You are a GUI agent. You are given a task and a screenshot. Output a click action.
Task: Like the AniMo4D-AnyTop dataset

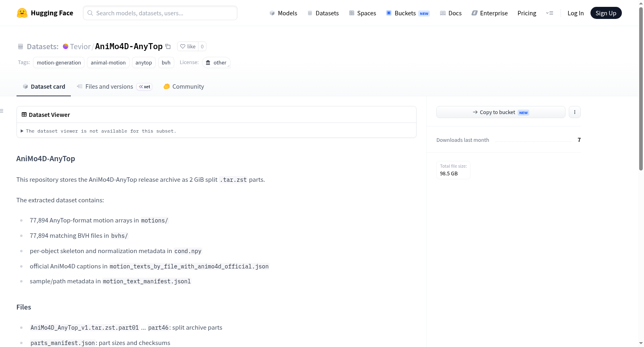(188, 46)
